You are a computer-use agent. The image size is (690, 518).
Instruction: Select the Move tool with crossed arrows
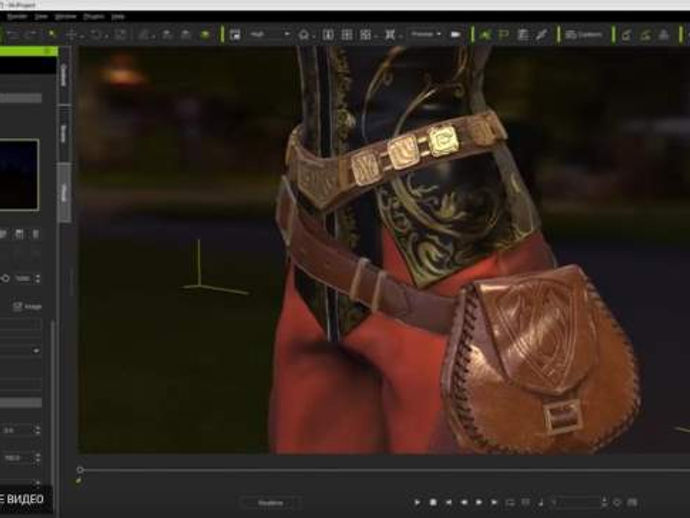coord(71,35)
